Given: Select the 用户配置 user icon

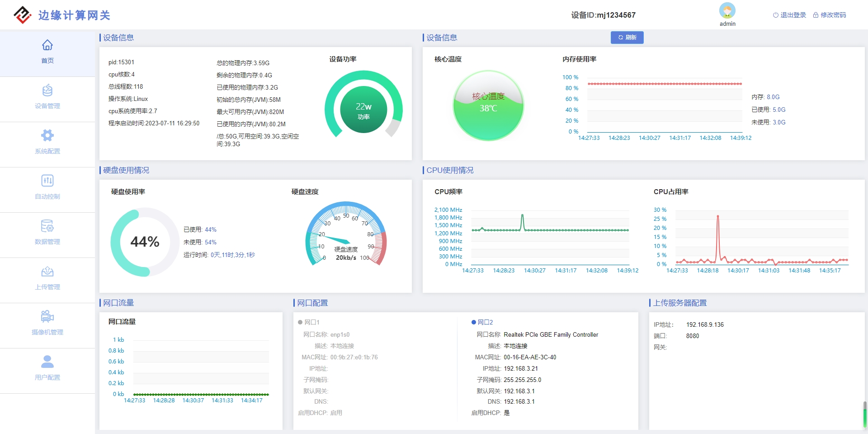Looking at the screenshot, I should pos(47,362).
